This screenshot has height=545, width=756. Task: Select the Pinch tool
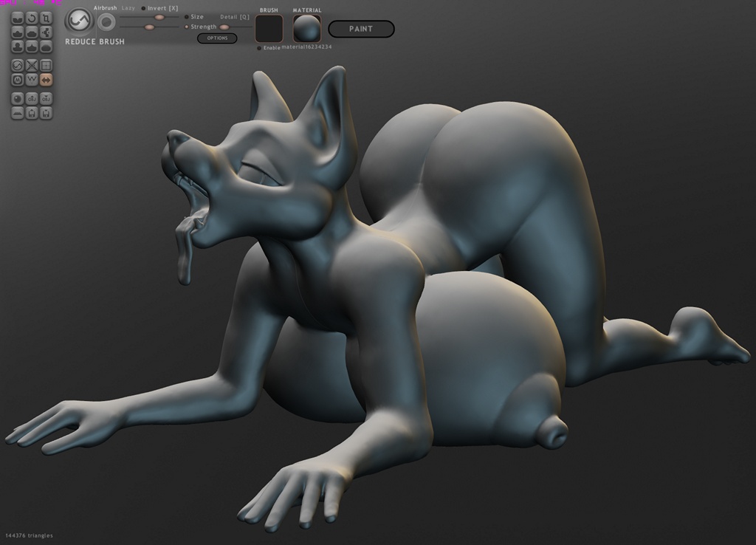click(x=32, y=47)
